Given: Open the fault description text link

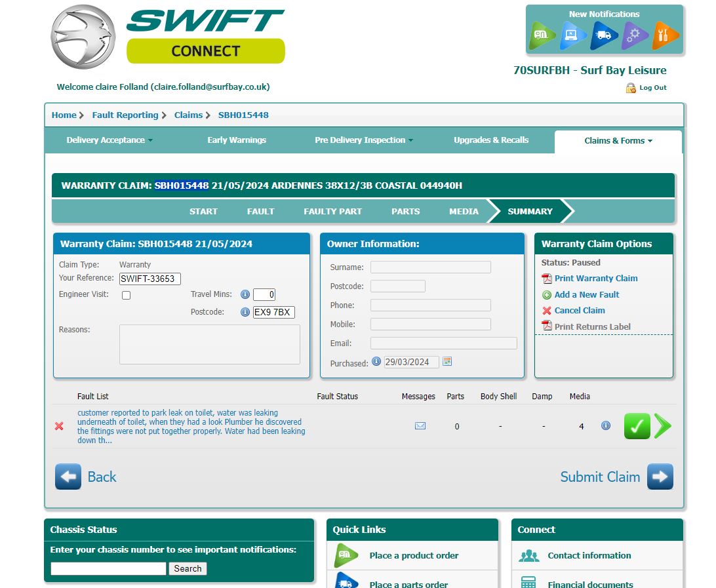Looking at the screenshot, I should pos(191,426).
